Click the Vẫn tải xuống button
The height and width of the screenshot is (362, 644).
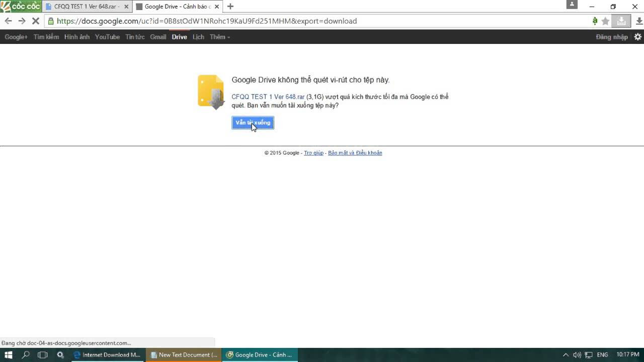tap(253, 123)
